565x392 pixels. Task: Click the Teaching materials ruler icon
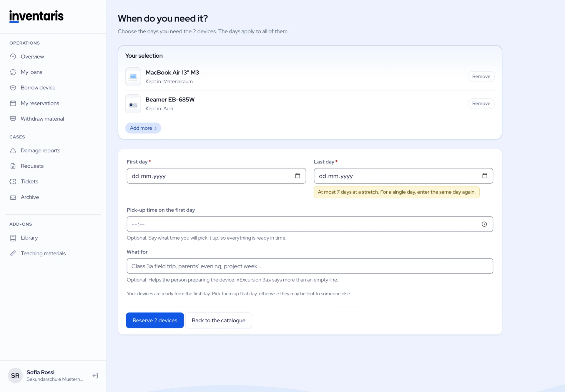pyautogui.click(x=13, y=253)
